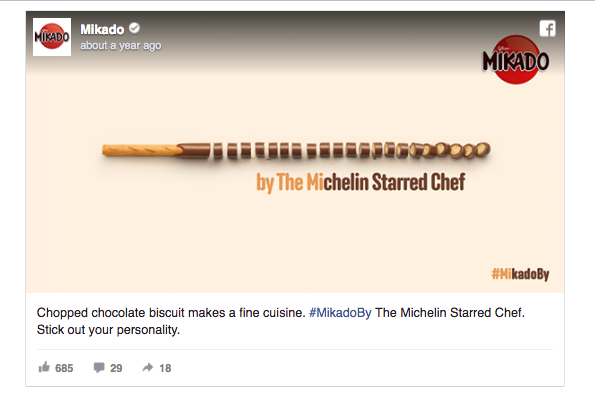Click the 18 shares count
The height and width of the screenshot is (395, 595).
(165, 368)
